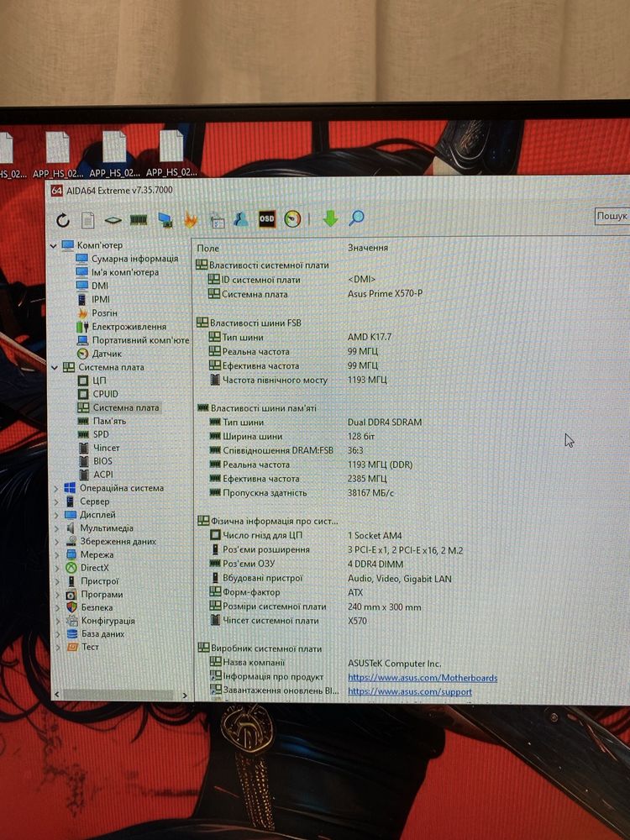Click the magnifier search icon
Screen dimensions: 630x840
[356, 218]
